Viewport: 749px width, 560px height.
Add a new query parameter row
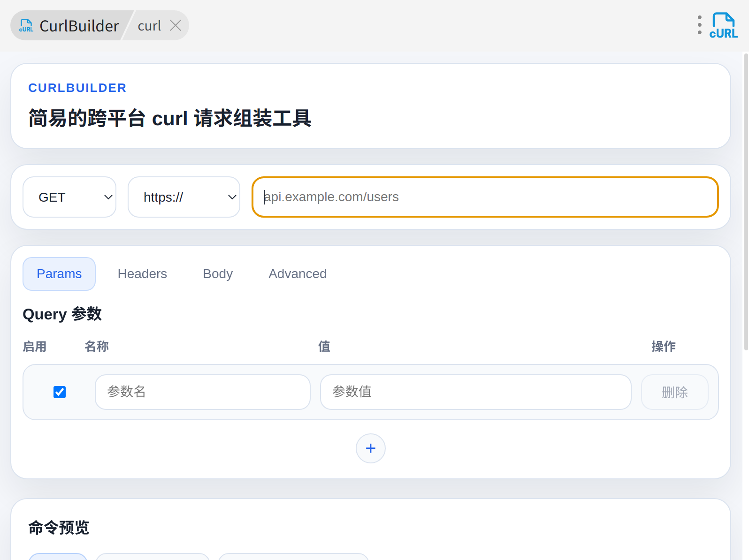370,448
